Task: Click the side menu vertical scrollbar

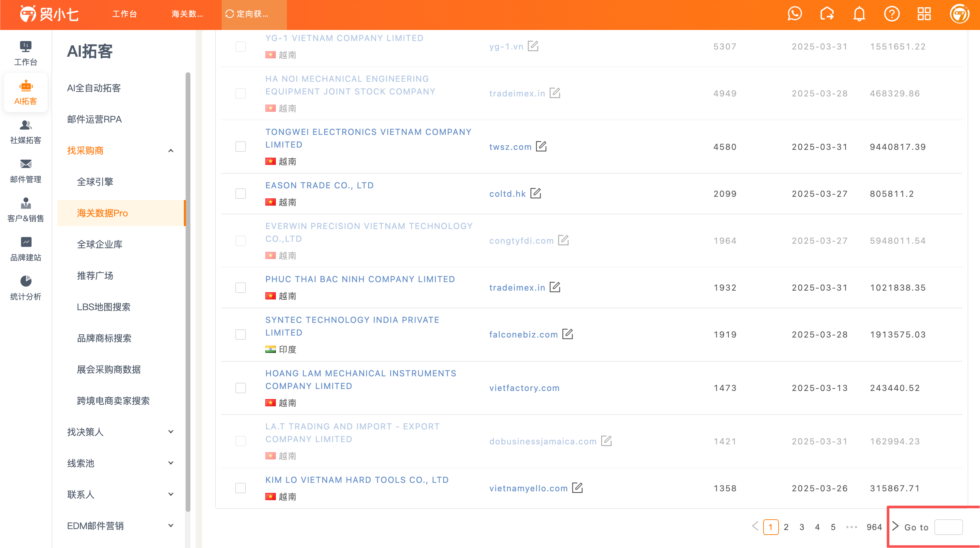Action: coord(187,291)
